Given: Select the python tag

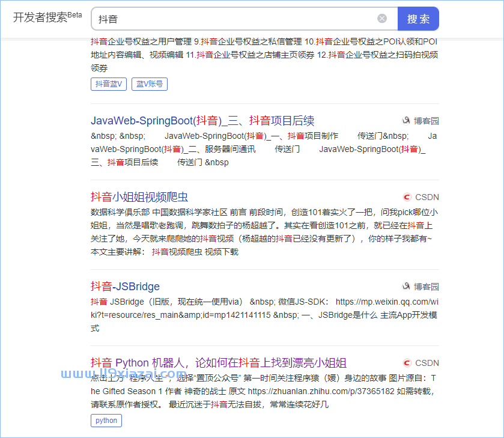Looking at the screenshot, I should (x=106, y=421).
